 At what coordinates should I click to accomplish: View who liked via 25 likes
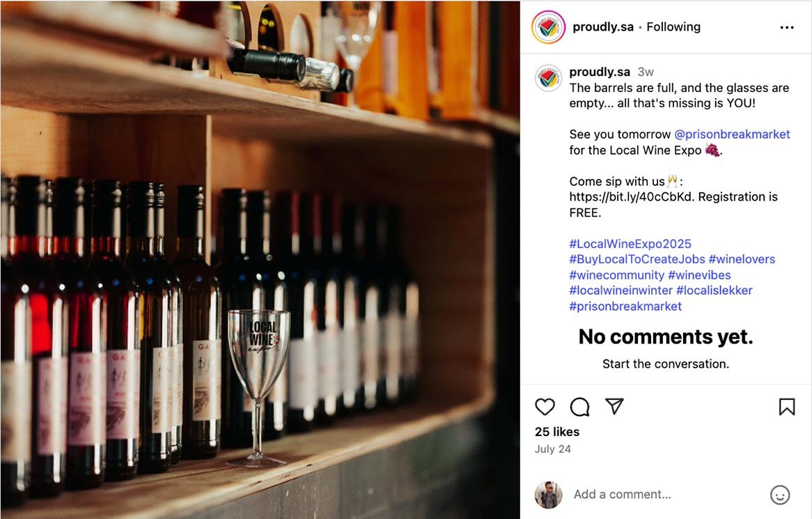point(557,432)
